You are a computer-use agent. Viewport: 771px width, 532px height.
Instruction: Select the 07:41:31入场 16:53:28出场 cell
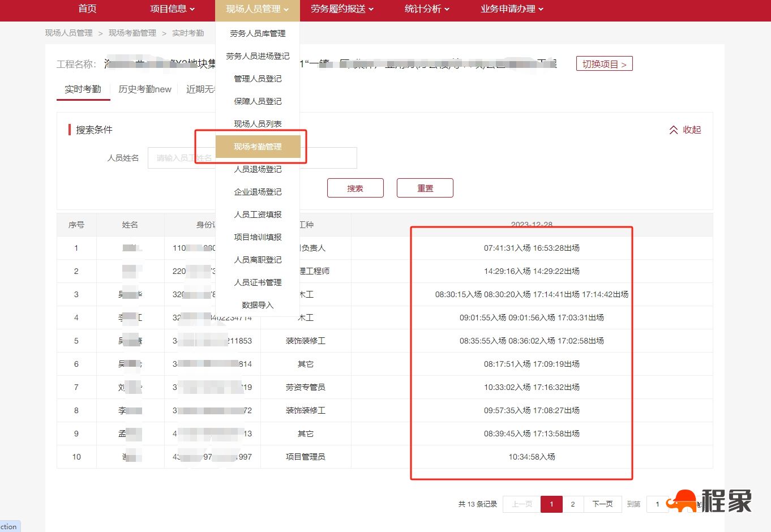532,248
